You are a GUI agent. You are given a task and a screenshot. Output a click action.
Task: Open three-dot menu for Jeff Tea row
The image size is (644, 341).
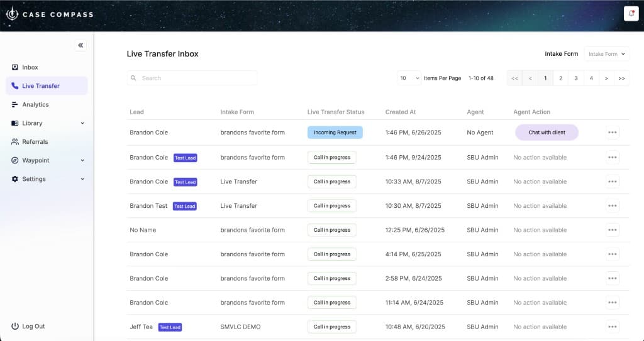[613, 327]
